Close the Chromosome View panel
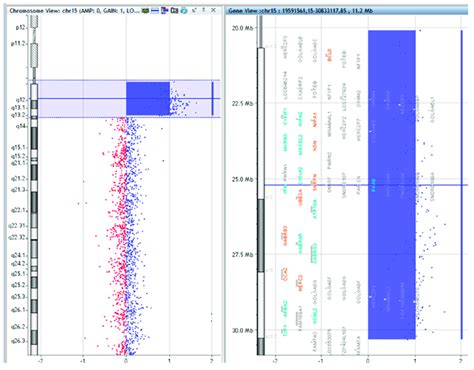 [x=213, y=10]
